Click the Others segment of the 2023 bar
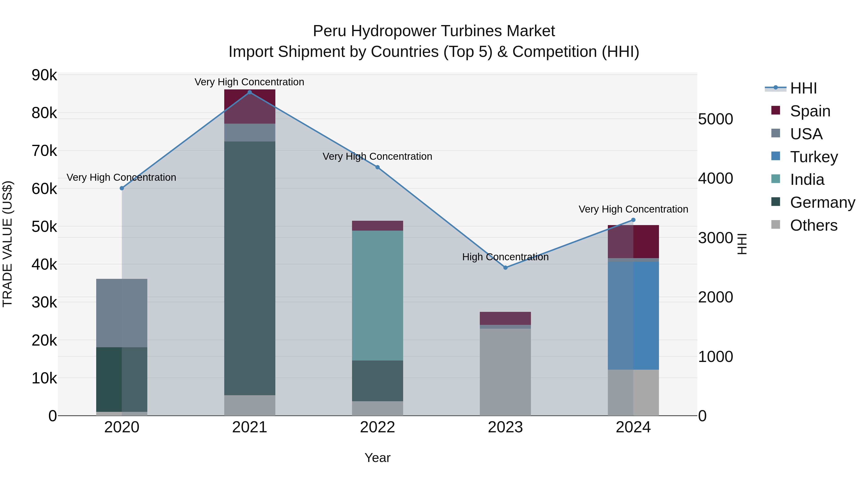868x488 pixels. (x=505, y=372)
